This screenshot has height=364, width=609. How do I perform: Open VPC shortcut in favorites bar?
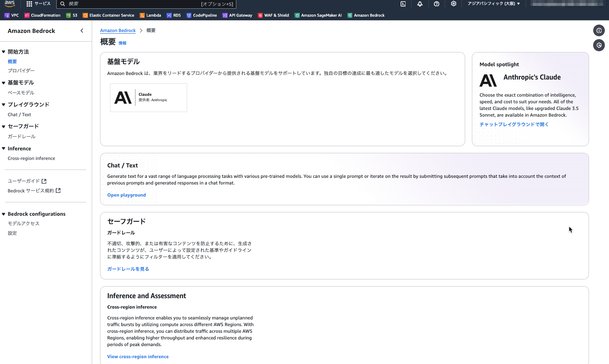pos(12,15)
